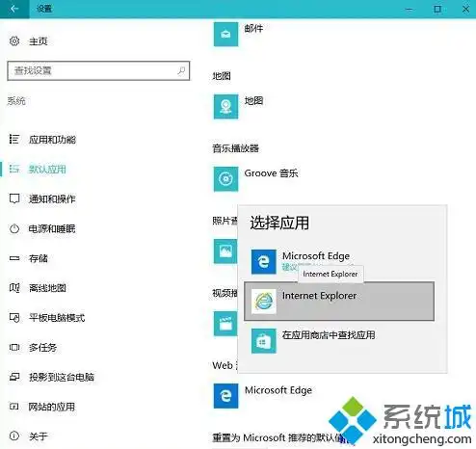This screenshot has width=476, height=449.
Task: Open 投影到这台电脑 settings page
Action: (62, 377)
